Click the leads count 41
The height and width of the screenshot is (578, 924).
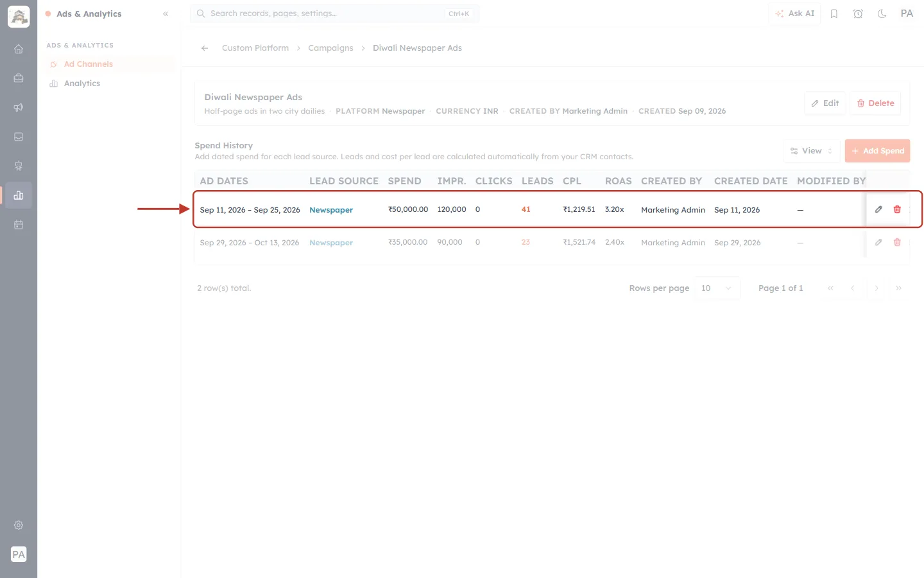coord(526,209)
